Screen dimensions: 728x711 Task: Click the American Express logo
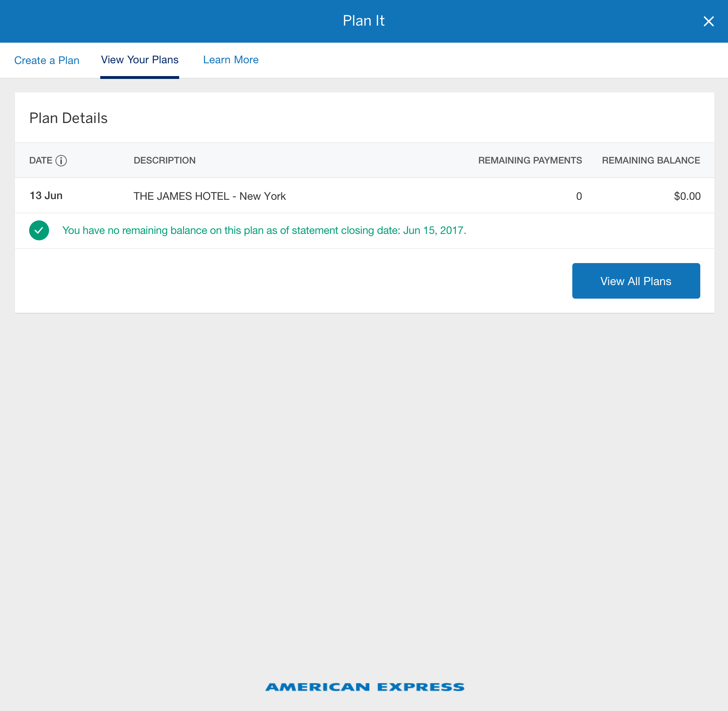point(364,686)
